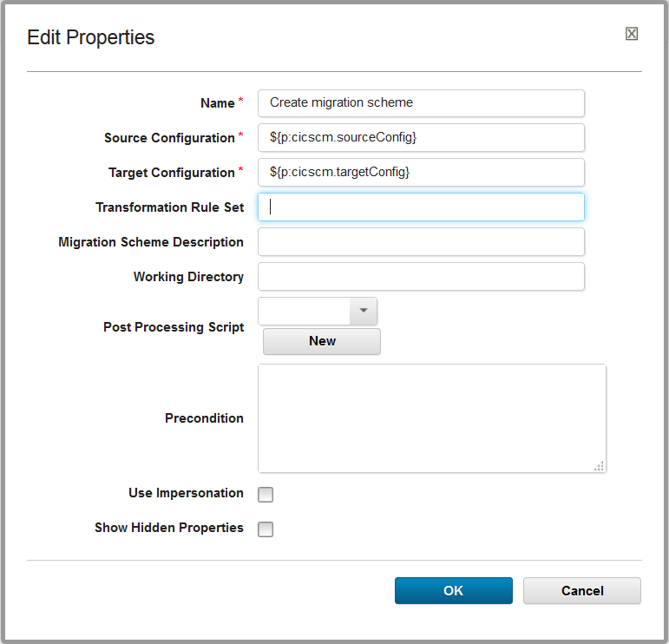Click the Name input field
The width and height of the screenshot is (669, 644).
coord(421,102)
